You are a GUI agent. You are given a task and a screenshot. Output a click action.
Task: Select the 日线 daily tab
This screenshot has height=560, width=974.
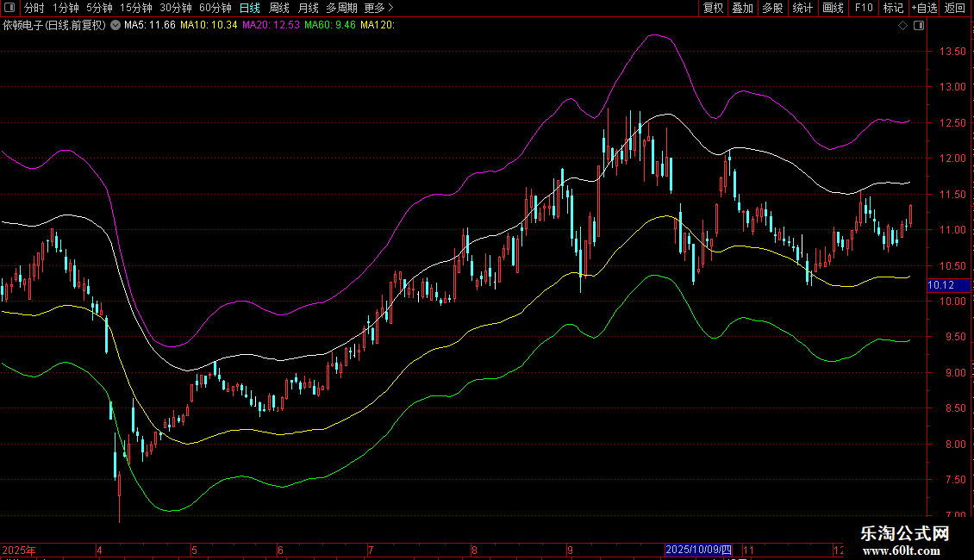click(250, 8)
